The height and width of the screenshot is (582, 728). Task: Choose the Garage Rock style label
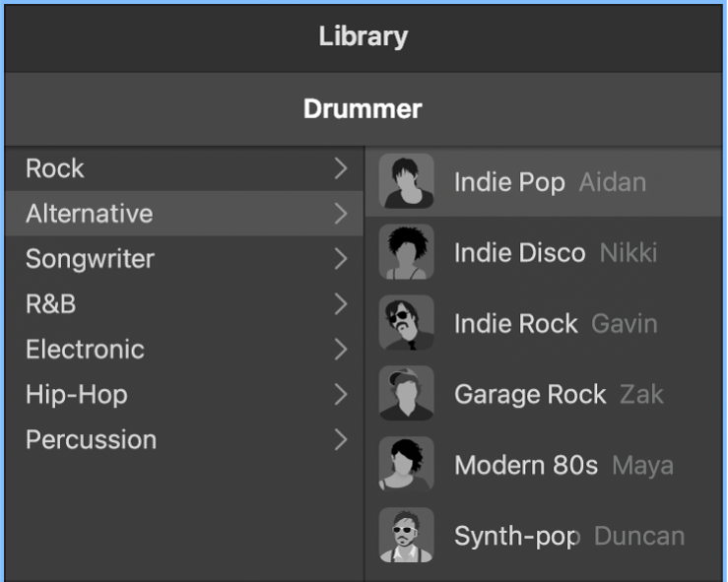pos(530,395)
